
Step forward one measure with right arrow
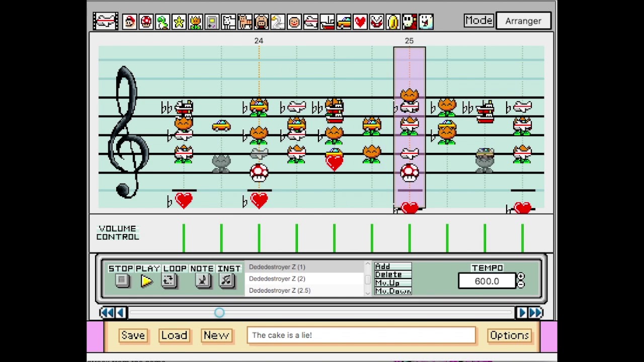click(x=522, y=313)
